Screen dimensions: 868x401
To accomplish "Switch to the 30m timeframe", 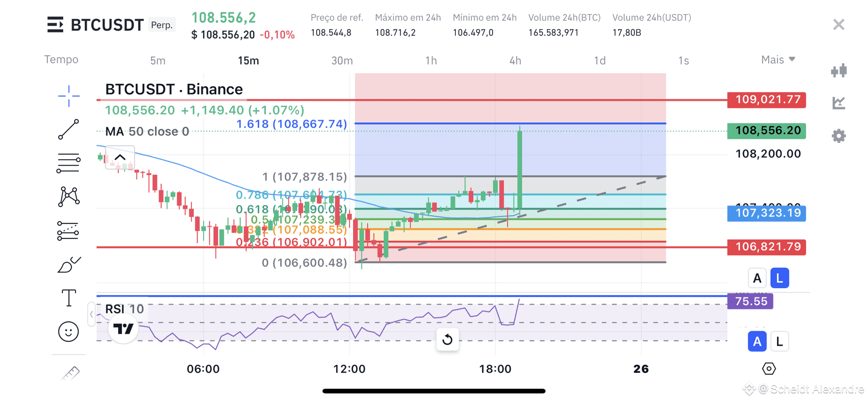I will 342,61.
